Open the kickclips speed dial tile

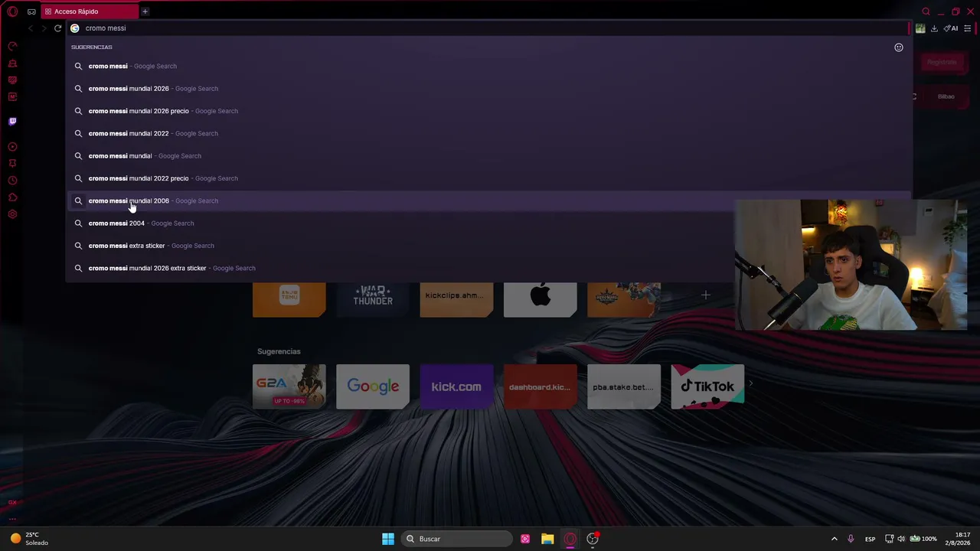point(456,299)
